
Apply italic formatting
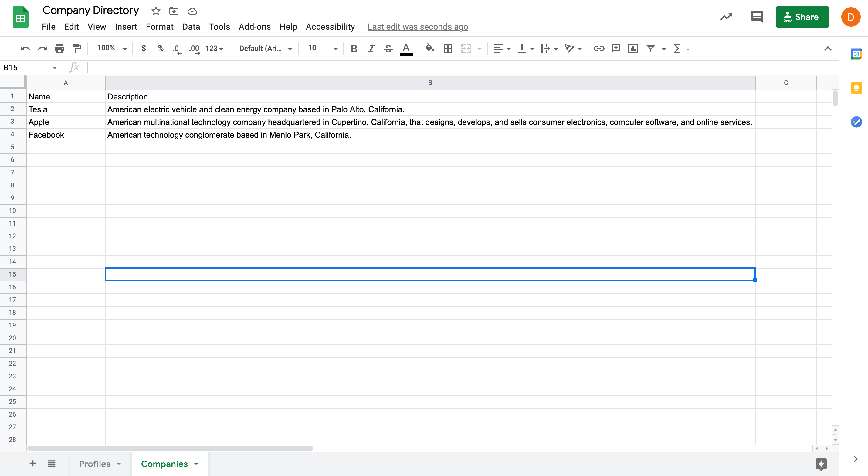(371, 49)
